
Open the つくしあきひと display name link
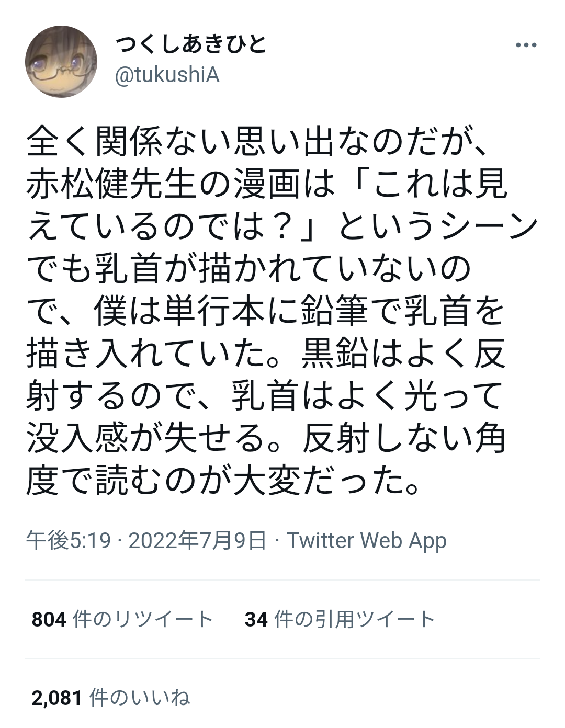point(191,45)
